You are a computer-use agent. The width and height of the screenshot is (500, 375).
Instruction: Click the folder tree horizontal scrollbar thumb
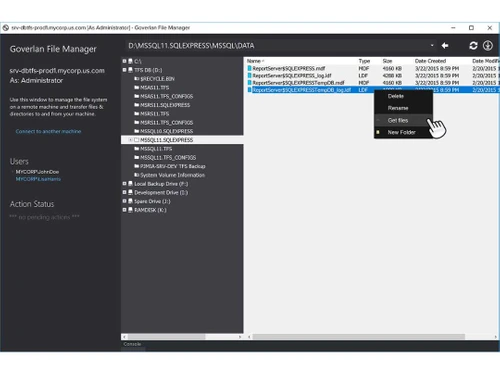click(167, 337)
